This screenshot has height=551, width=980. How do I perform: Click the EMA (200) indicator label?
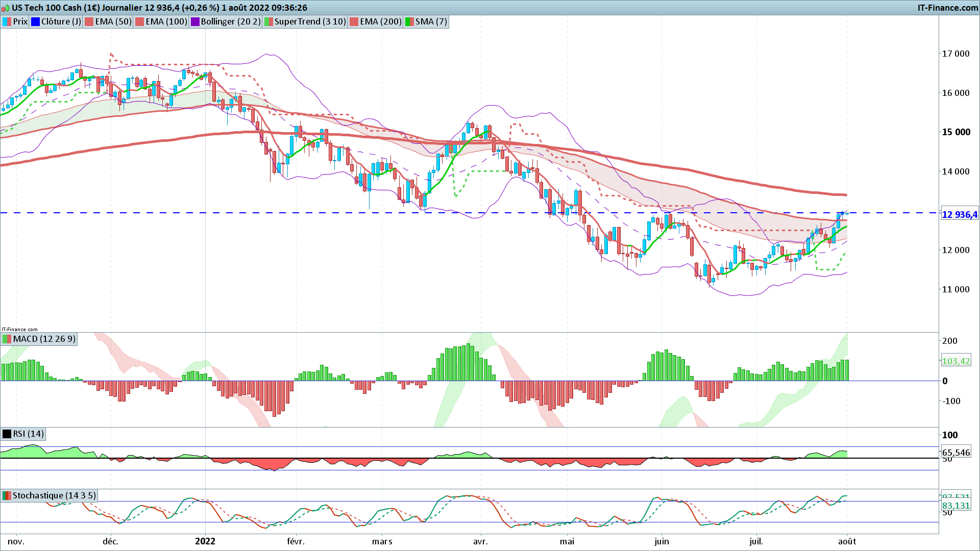coord(380,21)
